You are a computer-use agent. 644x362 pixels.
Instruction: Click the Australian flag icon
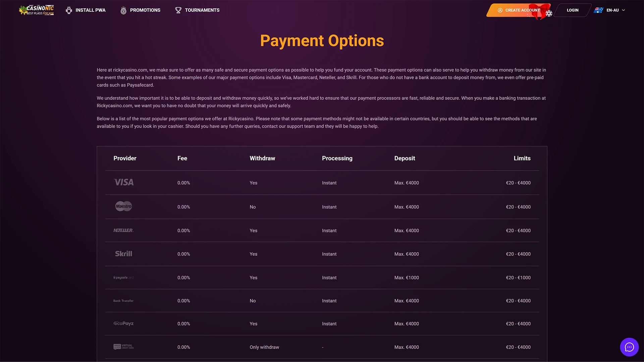pyautogui.click(x=598, y=10)
